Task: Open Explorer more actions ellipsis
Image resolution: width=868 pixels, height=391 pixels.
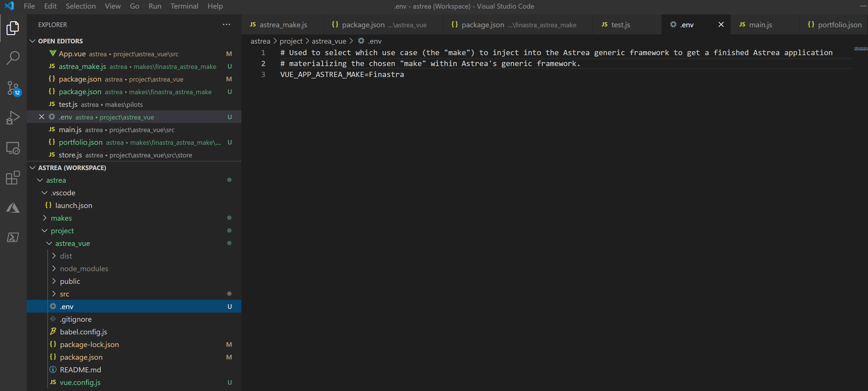Action: click(226, 25)
